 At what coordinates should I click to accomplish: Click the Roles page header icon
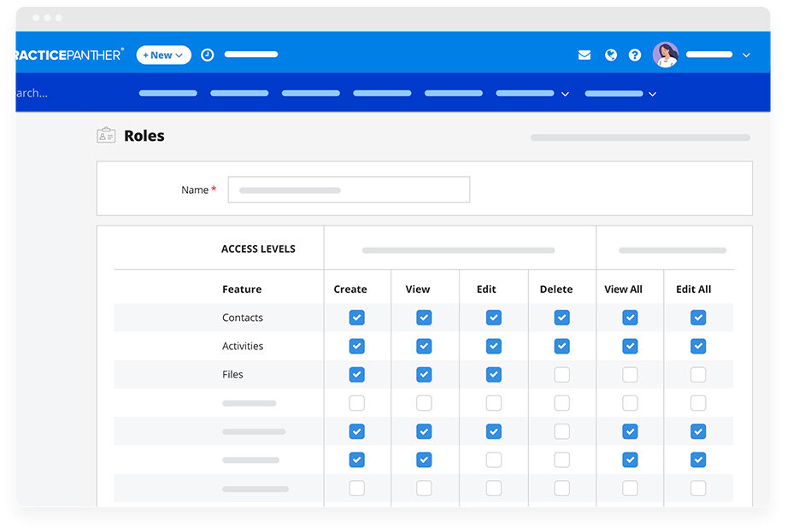(x=106, y=134)
